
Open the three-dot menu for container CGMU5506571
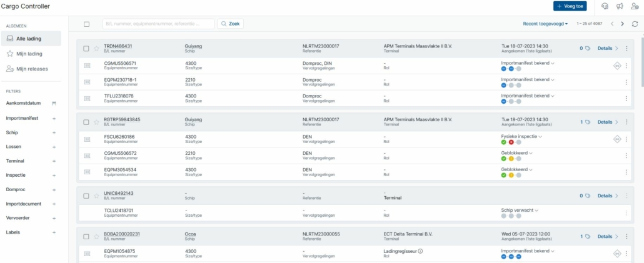626,66
